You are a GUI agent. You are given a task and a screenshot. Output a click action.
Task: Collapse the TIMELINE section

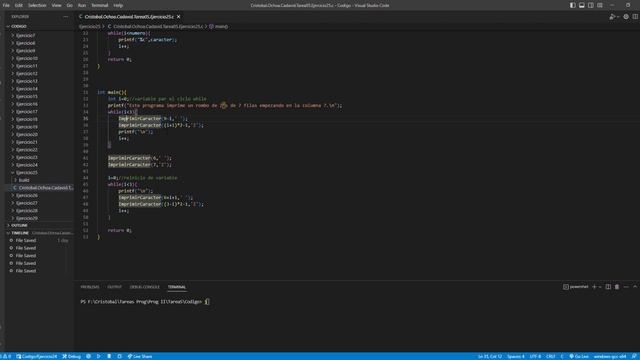39,233
